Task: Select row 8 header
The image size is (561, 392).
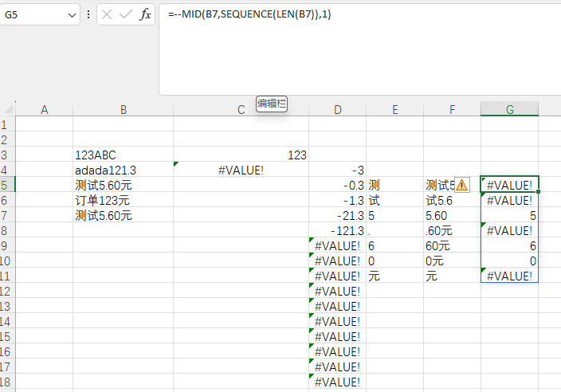Action: [7, 230]
